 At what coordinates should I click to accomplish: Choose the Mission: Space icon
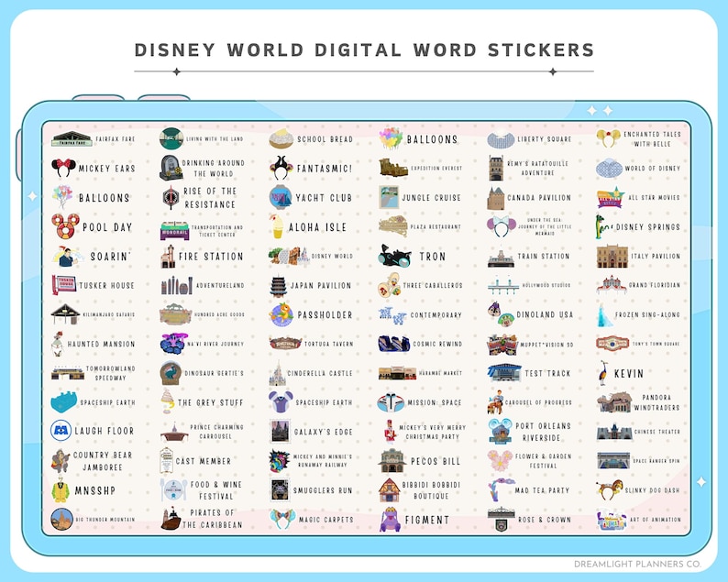point(391,402)
